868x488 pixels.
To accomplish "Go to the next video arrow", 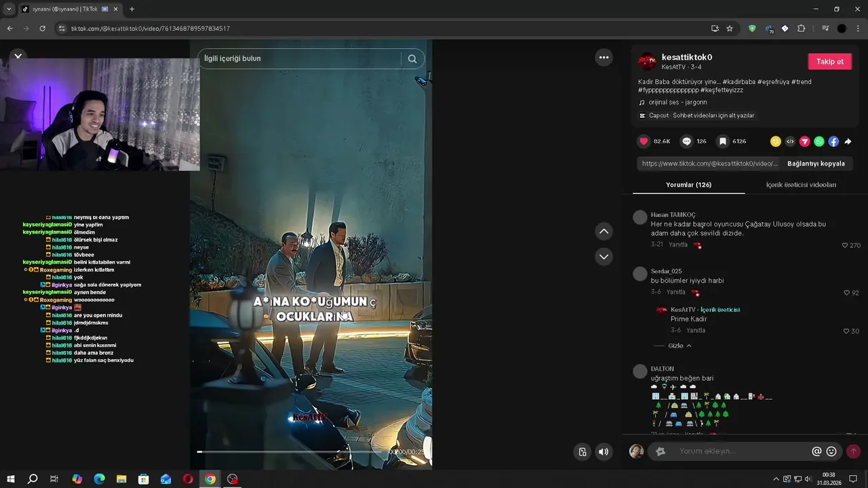I will pyautogui.click(x=604, y=256).
